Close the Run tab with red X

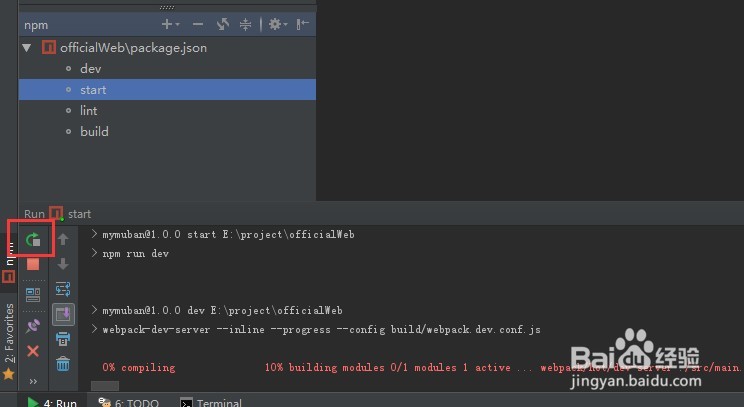(33, 351)
